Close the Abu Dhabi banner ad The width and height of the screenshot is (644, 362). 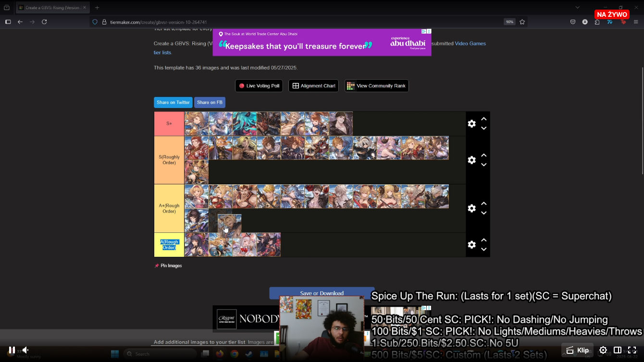tap(429, 31)
